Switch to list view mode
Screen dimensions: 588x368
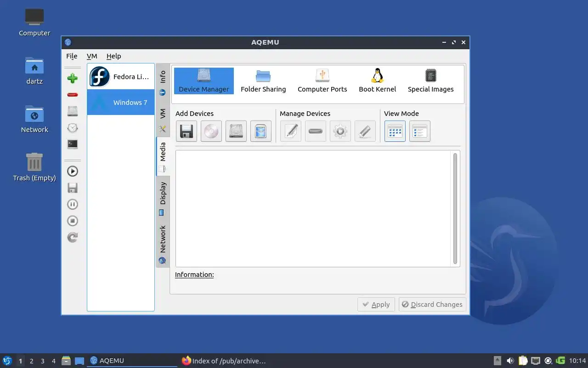pyautogui.click(x=420, y=131)
